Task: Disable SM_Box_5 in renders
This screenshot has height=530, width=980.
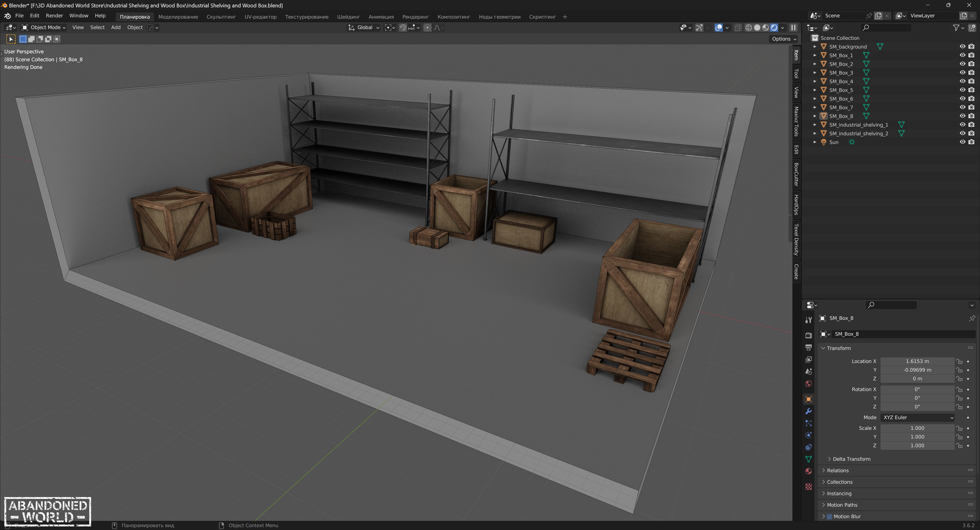Action: (x=971, y=90)
